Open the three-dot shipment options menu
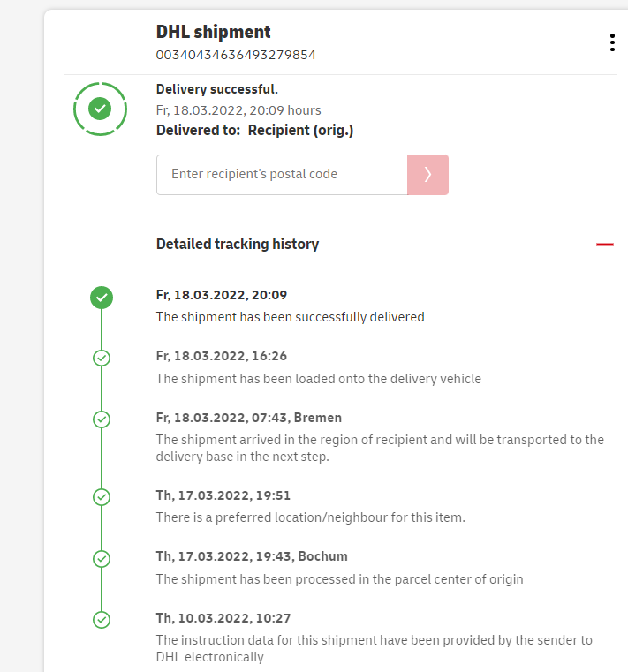The height and width of the screenshot is (672, 628). point(612,42)
